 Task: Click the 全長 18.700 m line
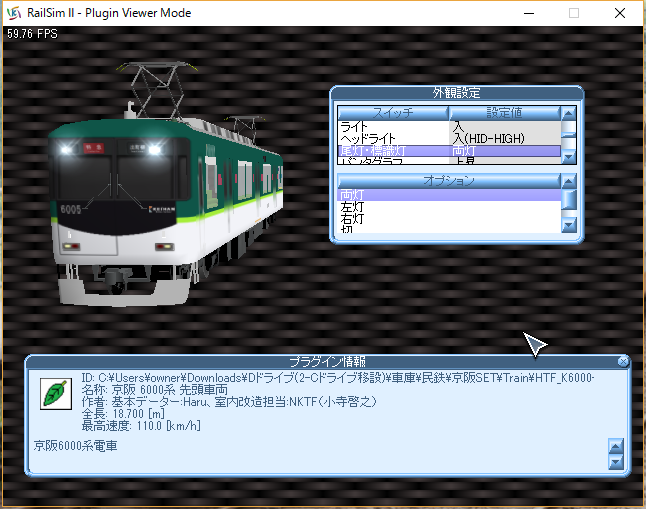click(x=123, y=413)
